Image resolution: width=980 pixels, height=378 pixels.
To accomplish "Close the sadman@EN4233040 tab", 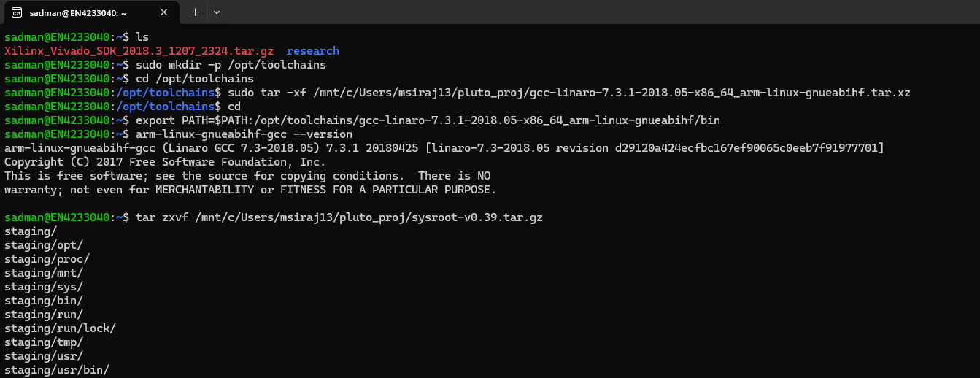I will coord(169,12).
